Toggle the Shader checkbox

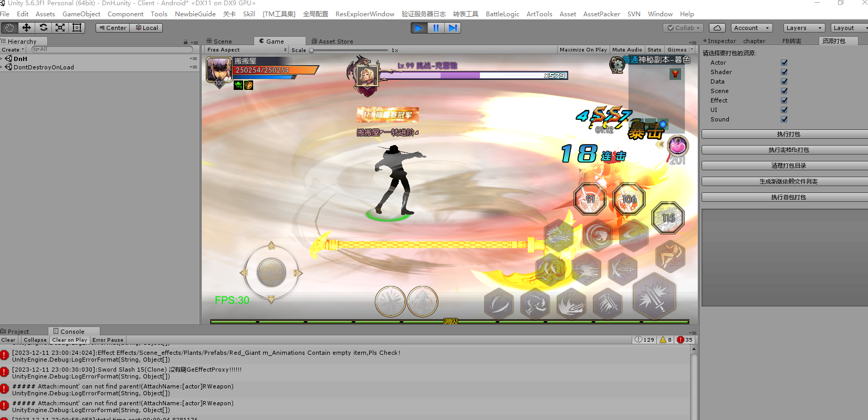(x=784, y=72)
